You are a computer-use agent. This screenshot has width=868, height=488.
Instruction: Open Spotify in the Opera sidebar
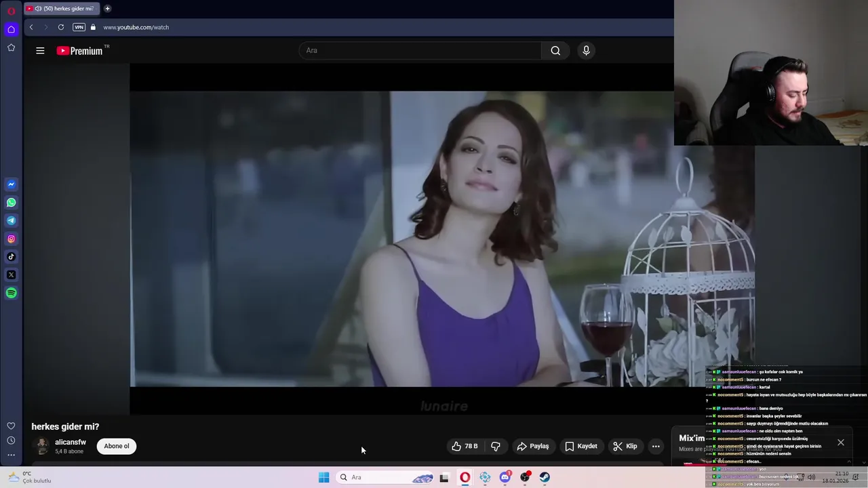11,293
